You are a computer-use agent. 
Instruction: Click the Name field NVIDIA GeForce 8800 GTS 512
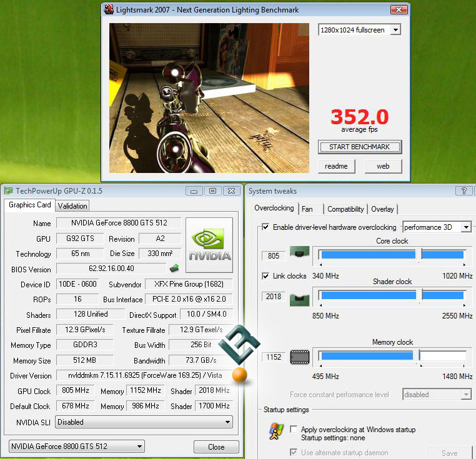pos(119,223)
